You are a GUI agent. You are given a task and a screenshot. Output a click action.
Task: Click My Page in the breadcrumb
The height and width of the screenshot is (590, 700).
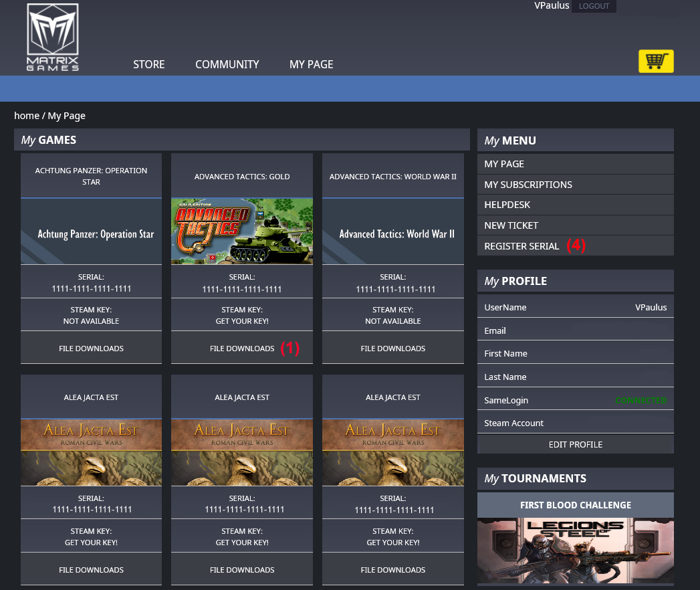click(66, 116)
